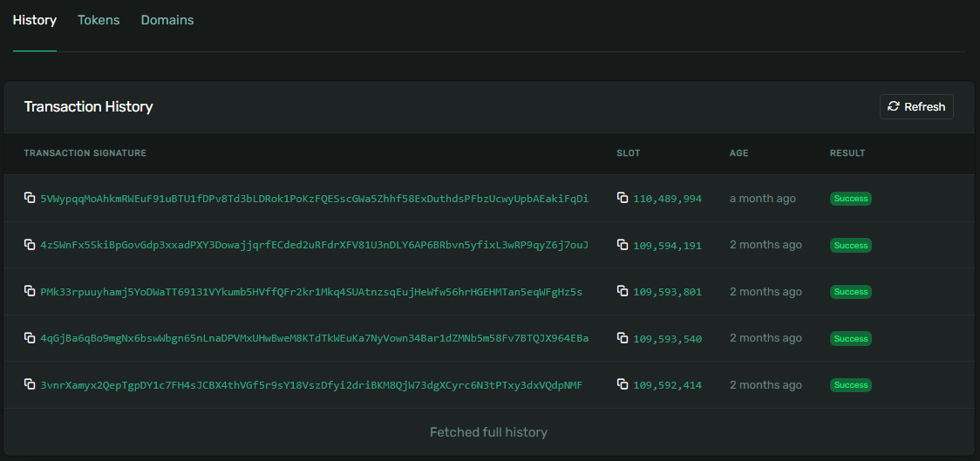Open the Tokens tab
The width and height of the screenshot is (980, 461).
pyautogui.click(x=99, y=20)
